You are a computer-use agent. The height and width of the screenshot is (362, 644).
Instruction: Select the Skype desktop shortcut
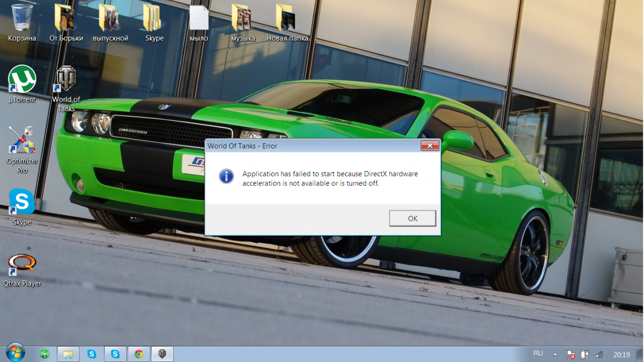click(x=22, y=207)
